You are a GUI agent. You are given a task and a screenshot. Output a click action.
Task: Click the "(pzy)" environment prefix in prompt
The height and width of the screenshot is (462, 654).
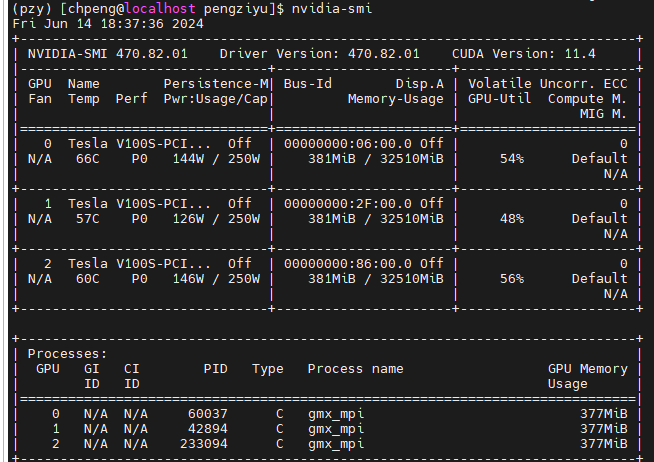click(x=32, y=8)
